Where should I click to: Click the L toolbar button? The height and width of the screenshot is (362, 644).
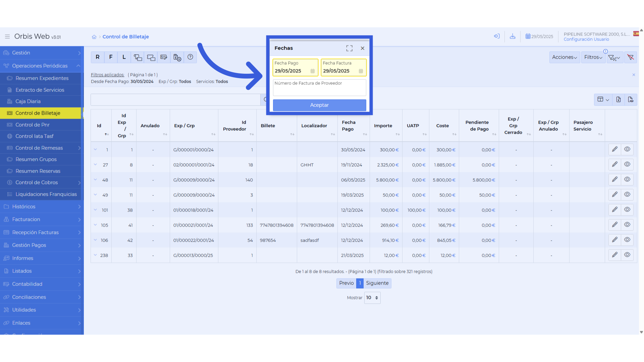pyautogui.click(x=124, y=57)
